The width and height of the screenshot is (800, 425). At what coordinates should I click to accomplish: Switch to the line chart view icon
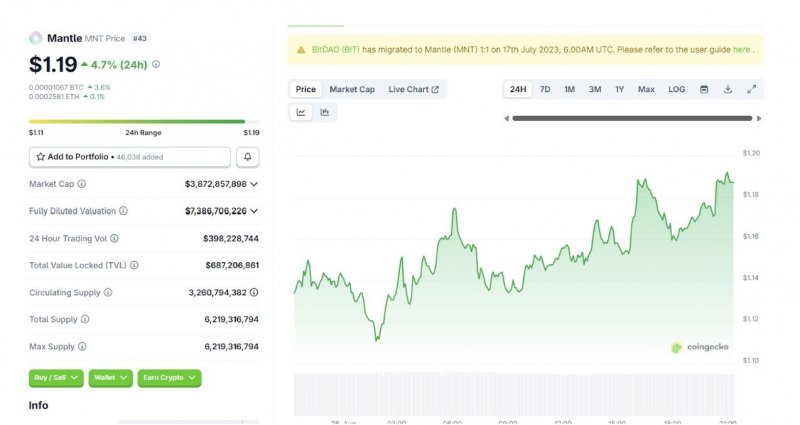[301, 112]
